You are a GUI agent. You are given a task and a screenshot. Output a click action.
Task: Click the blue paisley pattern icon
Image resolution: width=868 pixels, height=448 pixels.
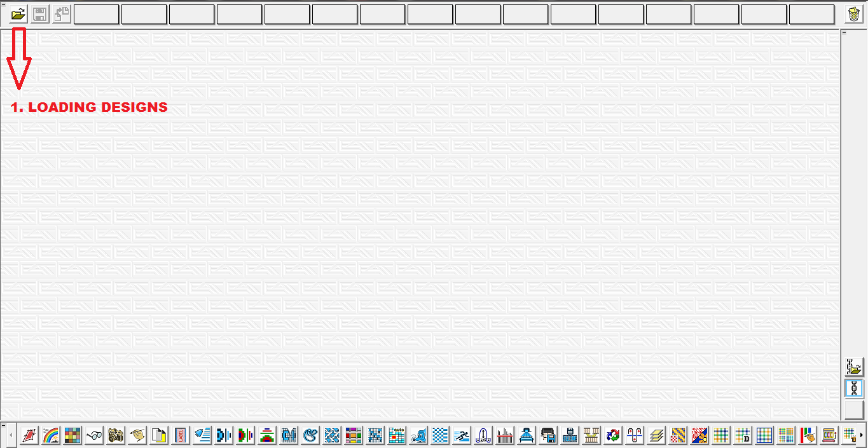click(332, 435)
